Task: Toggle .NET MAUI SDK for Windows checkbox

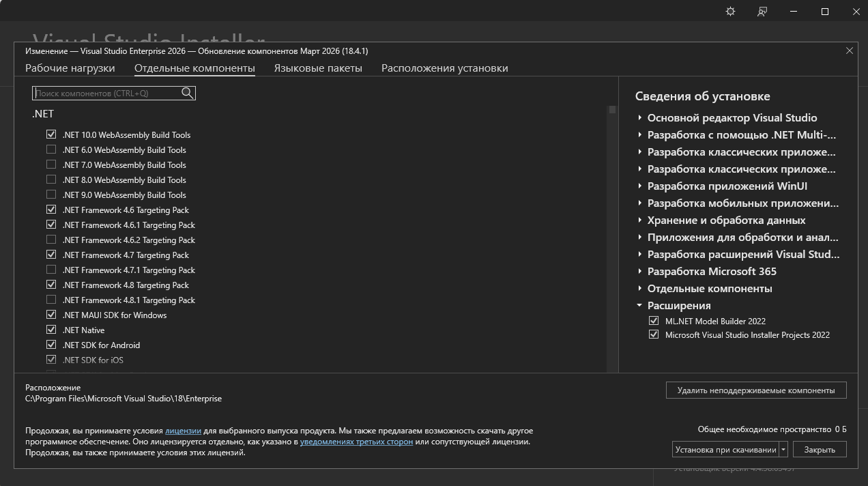Action: click(51, 315)
